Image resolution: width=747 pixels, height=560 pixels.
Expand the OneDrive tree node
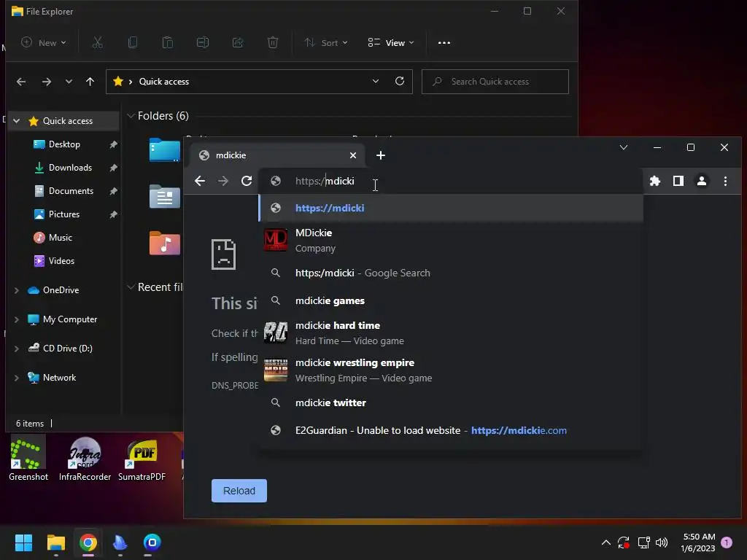click(x=17, y=290)
